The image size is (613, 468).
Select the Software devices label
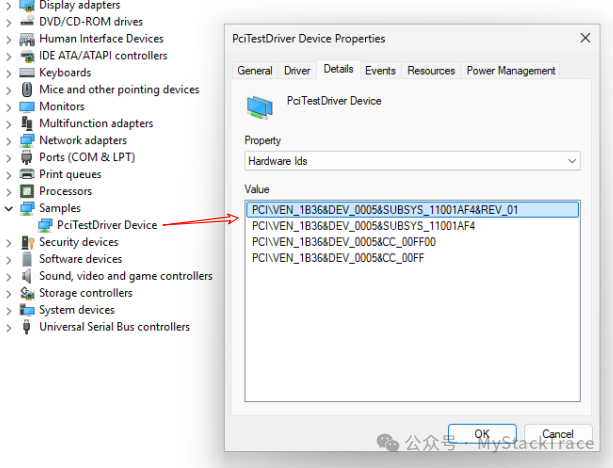81,259
